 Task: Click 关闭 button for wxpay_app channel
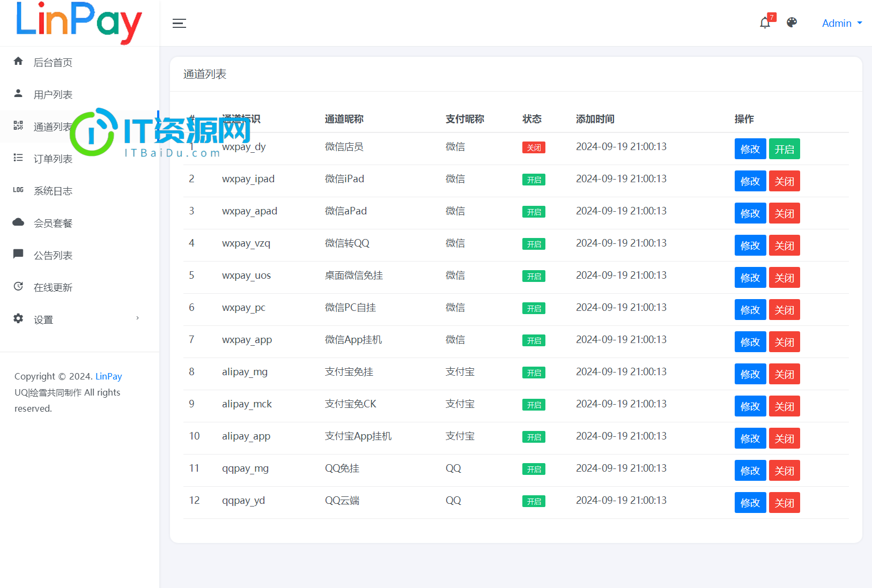click(x=785, y=342)
